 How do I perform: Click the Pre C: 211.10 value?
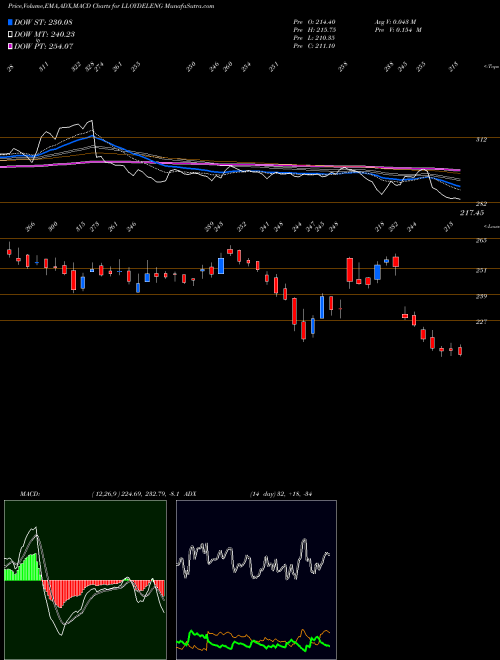[x=315, y=46]
